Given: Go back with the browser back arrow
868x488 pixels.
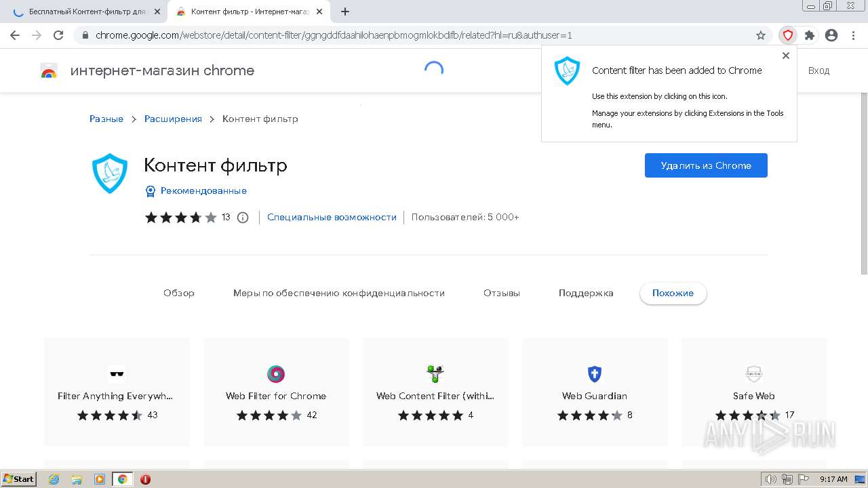Looking at the screenshot, I should [15, 35].
